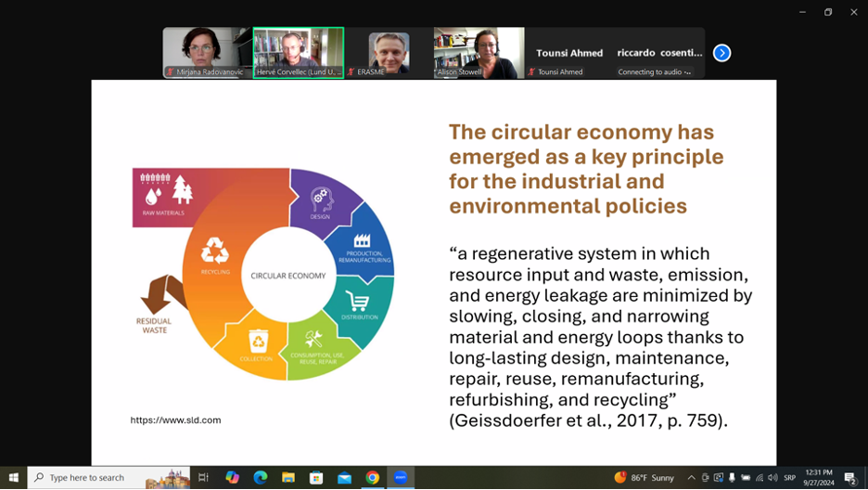Click the Windows Start button
The image size is (868, 490).
tap(13, 478)
